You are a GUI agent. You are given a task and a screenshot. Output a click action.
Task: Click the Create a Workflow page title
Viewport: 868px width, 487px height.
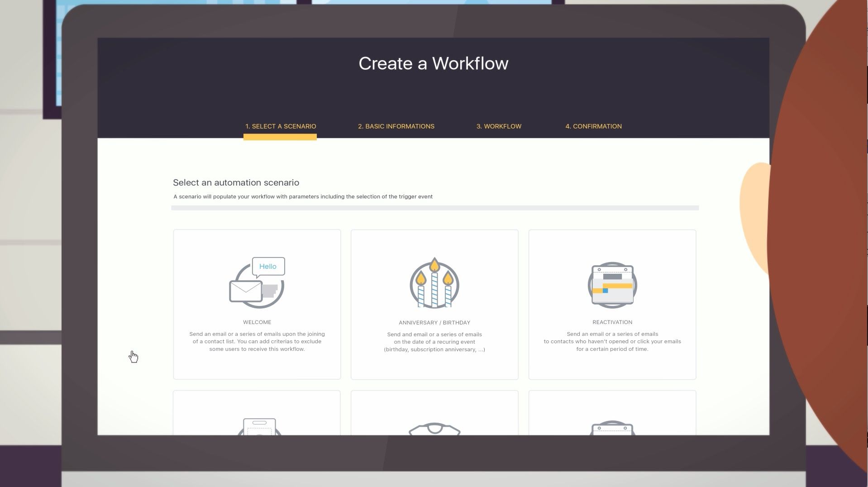point(434,63)
